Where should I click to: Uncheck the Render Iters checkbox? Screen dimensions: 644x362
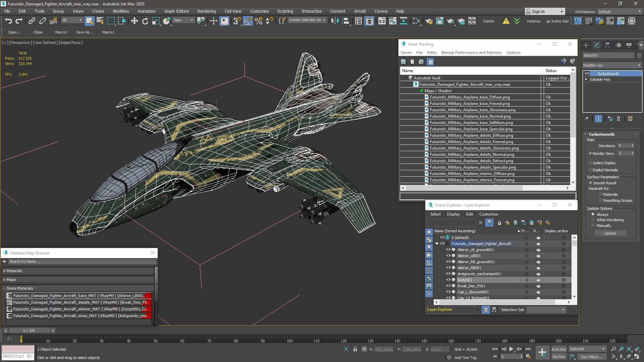pos(590,154)
